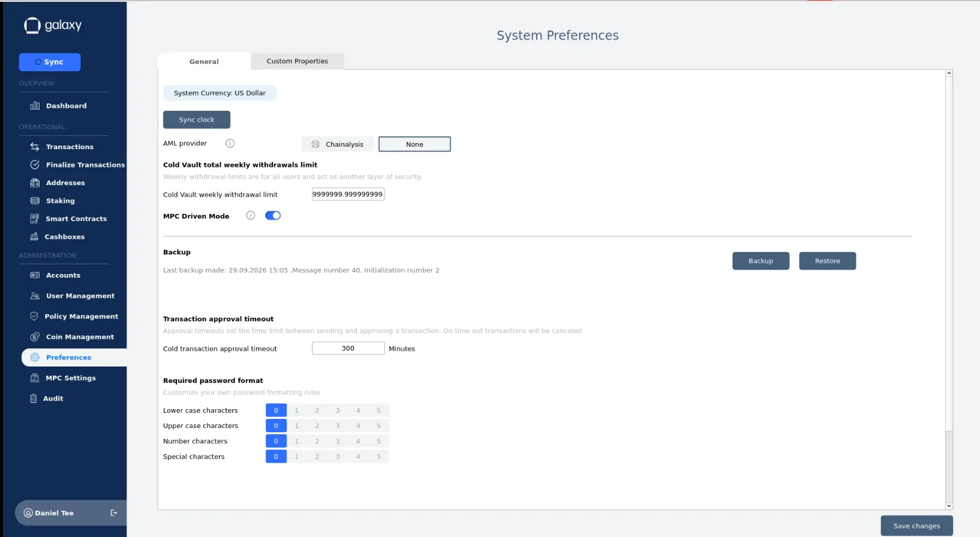Select None as AML provider
This screenshot has height=537, width=980.
[415, 144]
